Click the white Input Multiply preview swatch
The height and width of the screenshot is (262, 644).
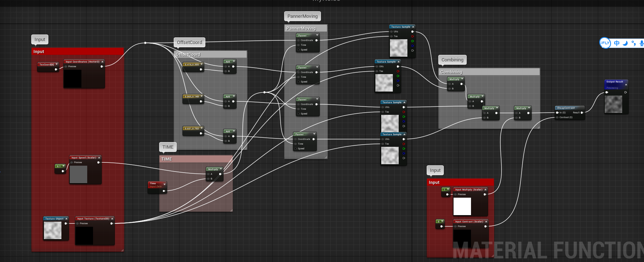point(462,206)
